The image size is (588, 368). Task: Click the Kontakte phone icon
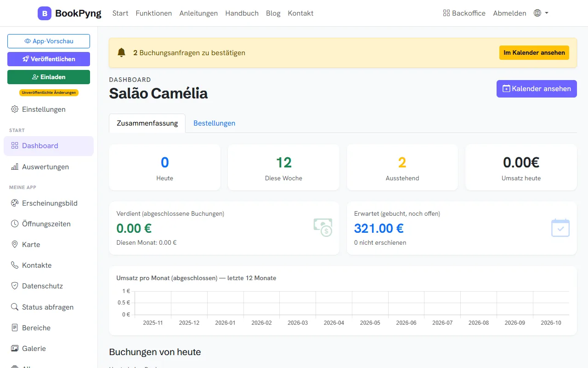[x=14, y=265]
